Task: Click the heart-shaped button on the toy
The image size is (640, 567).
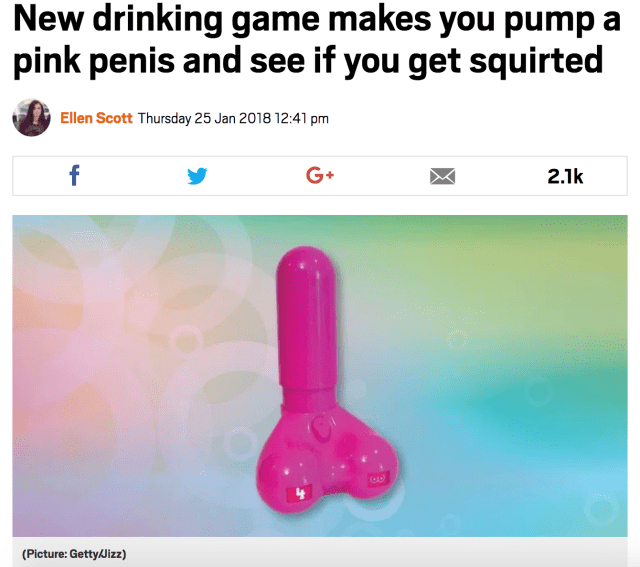Action: click(x=322, y=426)
